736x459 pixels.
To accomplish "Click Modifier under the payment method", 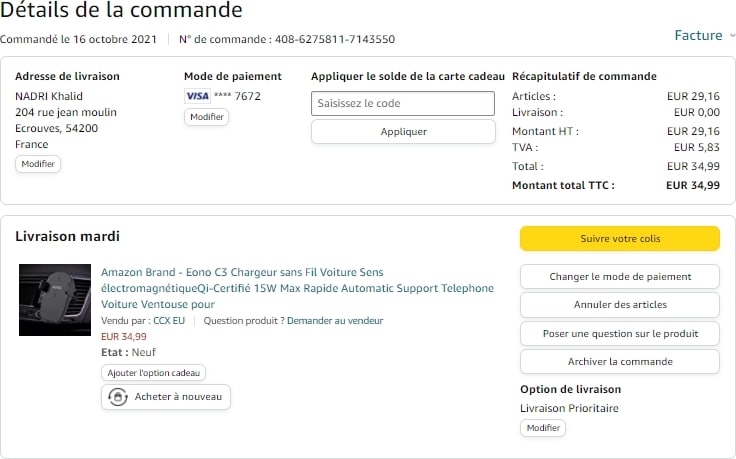I will coord(206,117).
